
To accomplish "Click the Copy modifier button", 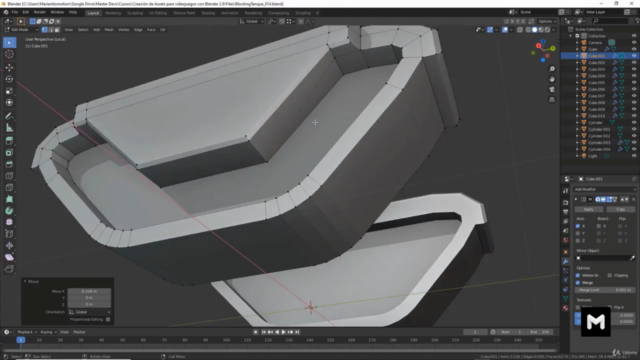I will (x=620, y=209).
